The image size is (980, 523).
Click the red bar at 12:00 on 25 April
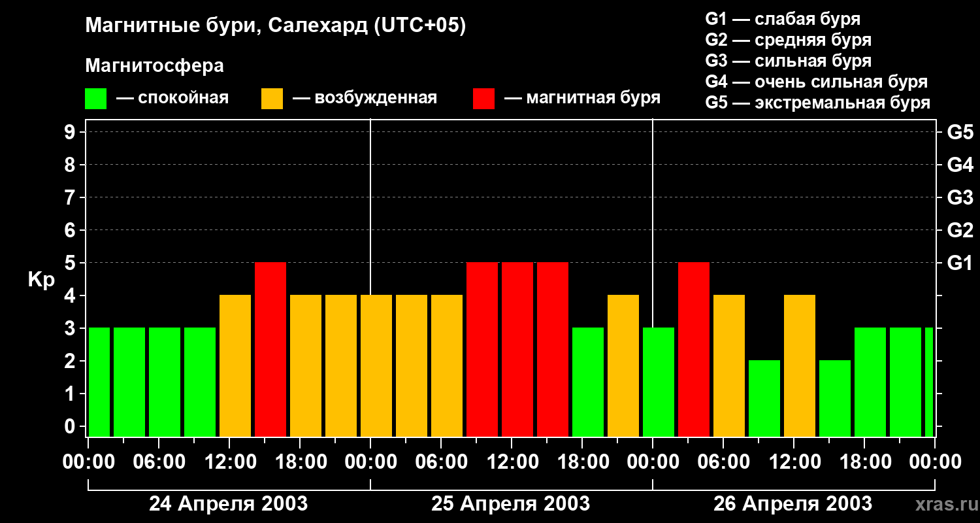(x=517, y=350)
